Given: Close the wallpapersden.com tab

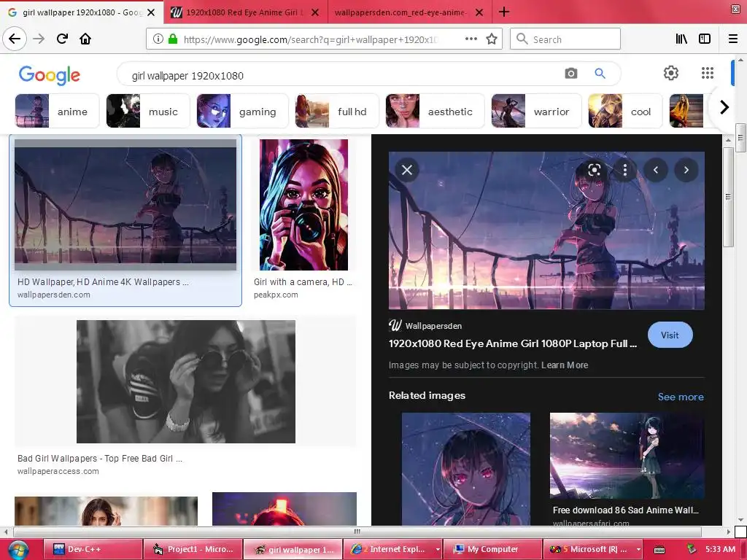Looking at the screenshot, I should coord(480,12).
